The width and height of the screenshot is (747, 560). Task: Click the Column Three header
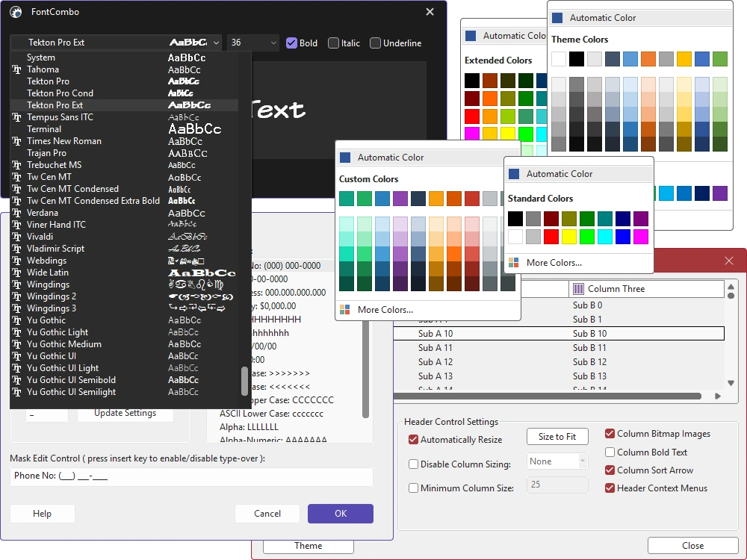point(646,289)
